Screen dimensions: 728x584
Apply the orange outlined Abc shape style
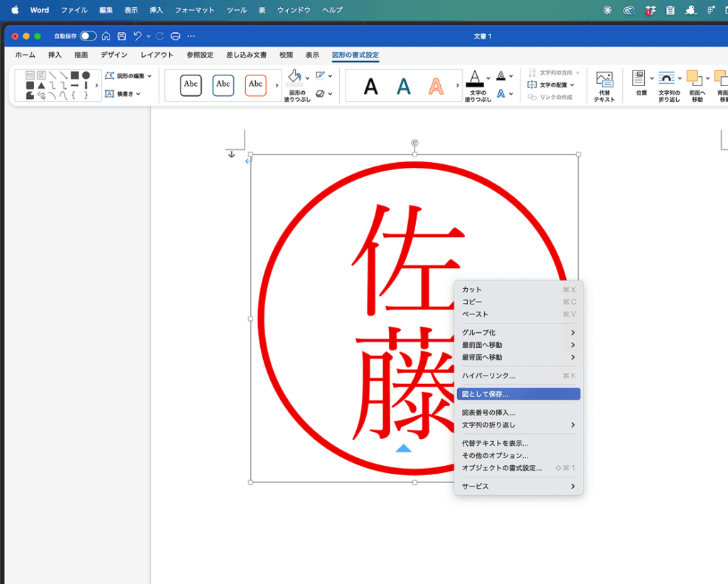(256, 85)
